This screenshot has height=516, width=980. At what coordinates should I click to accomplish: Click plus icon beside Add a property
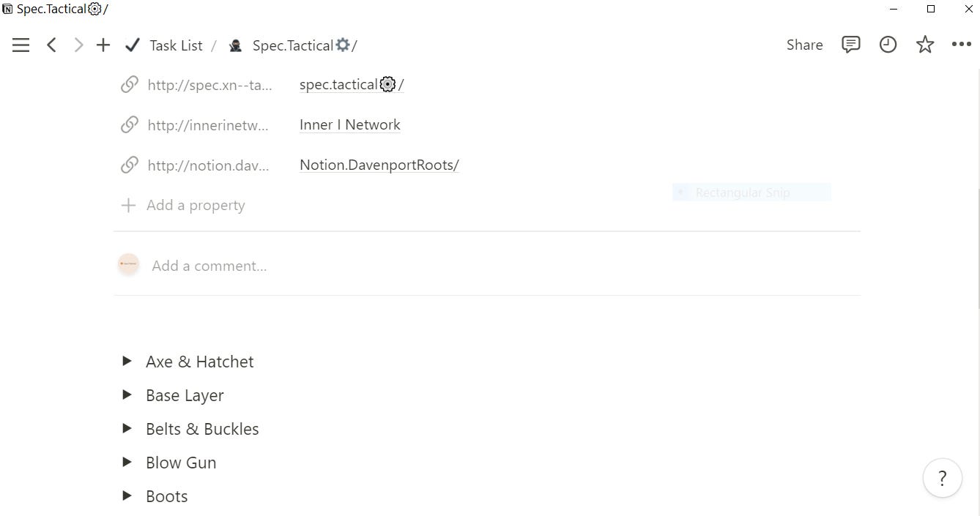pyautogui.click(x=128, y=205)
